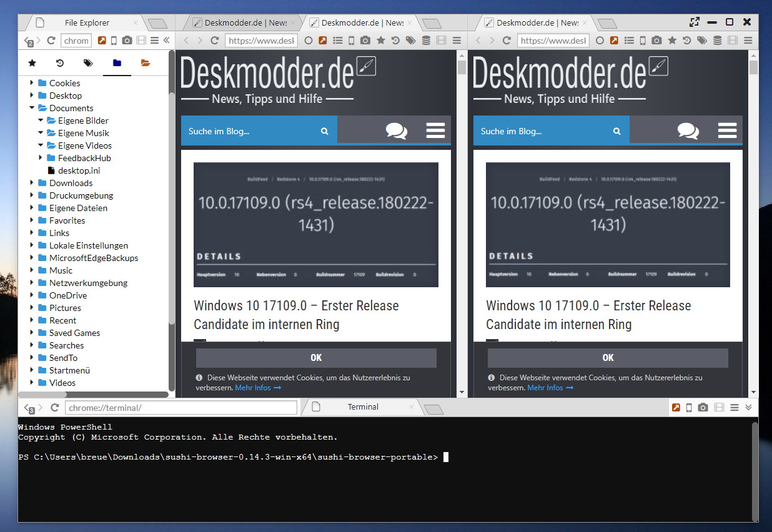This screenshot has width=772, height=532.
Task: Open the Mehr Infos link in the middle panel
Action: click(x=258, y=388)
